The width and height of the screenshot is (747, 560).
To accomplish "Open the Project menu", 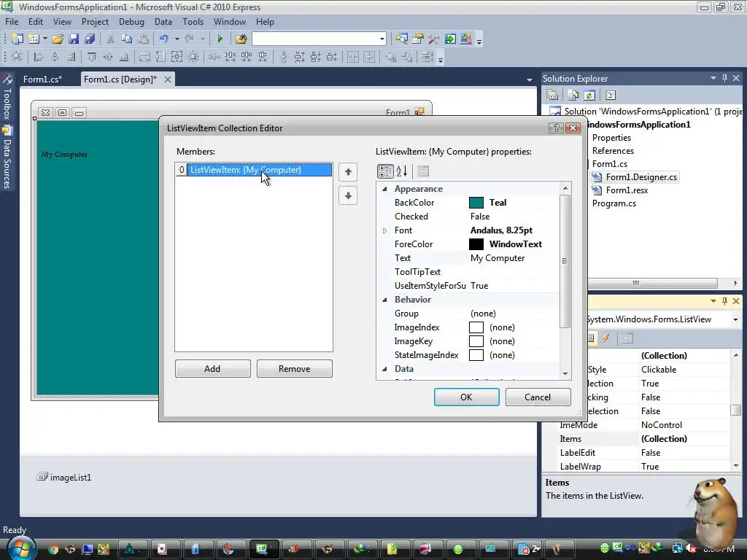I will tap(95, 22).
